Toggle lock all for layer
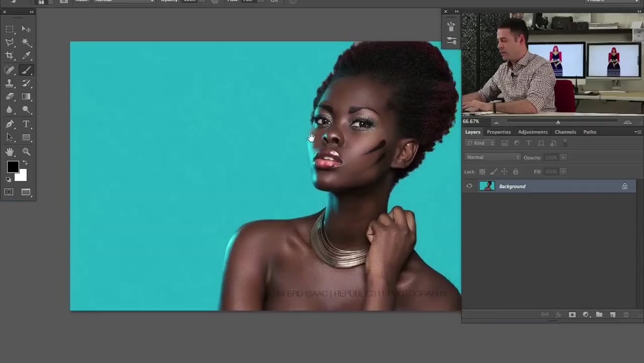Image resolution: width=644 pixels, height=363 pixels. coord(516,172)
